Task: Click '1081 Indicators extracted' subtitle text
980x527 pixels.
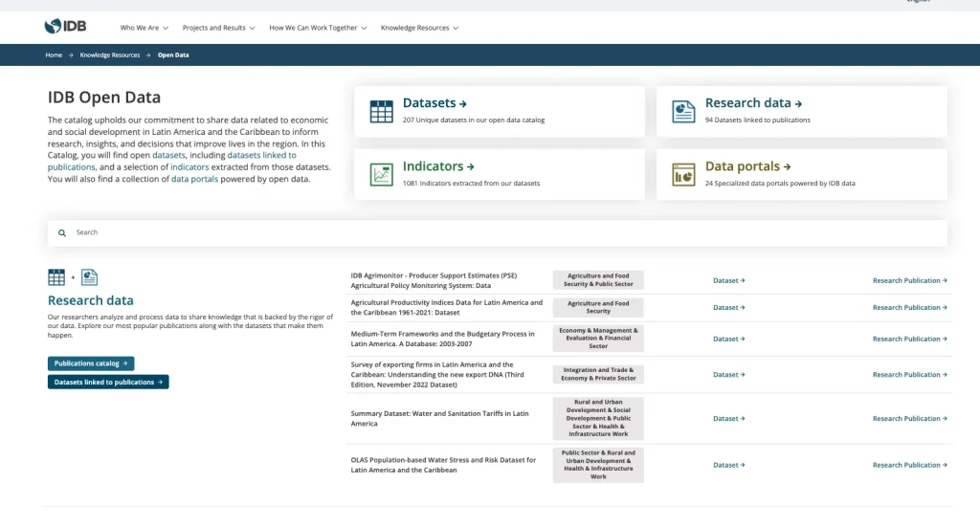Action: pos(471,184)
